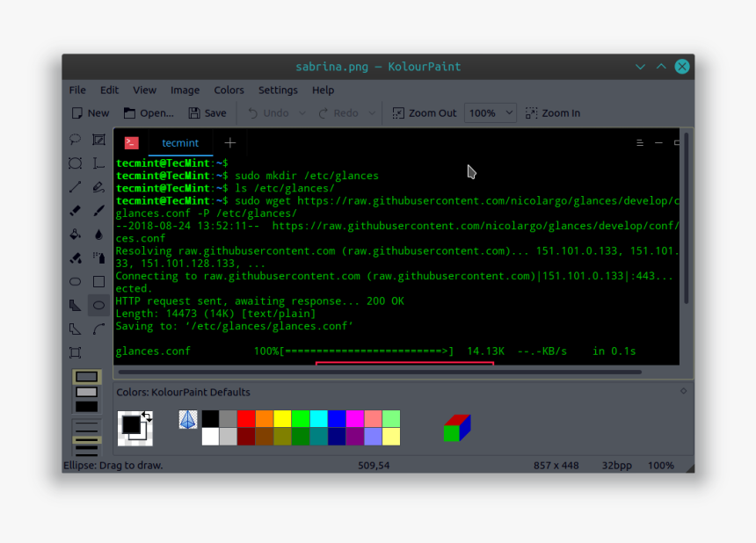
Task: Pick the Line tool
Action: [x=77, y=186]
